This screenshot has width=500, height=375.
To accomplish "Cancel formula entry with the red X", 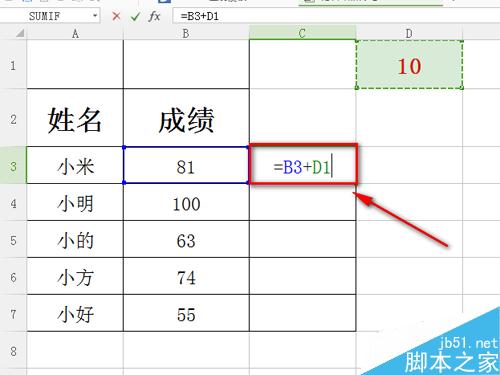I will click(x=116, y=16).
